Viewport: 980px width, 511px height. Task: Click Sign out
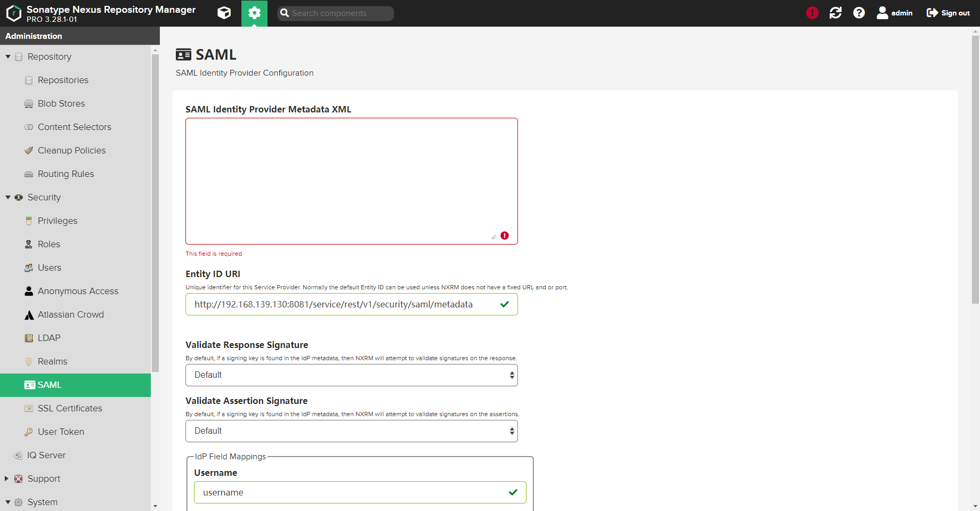[948, 13]
